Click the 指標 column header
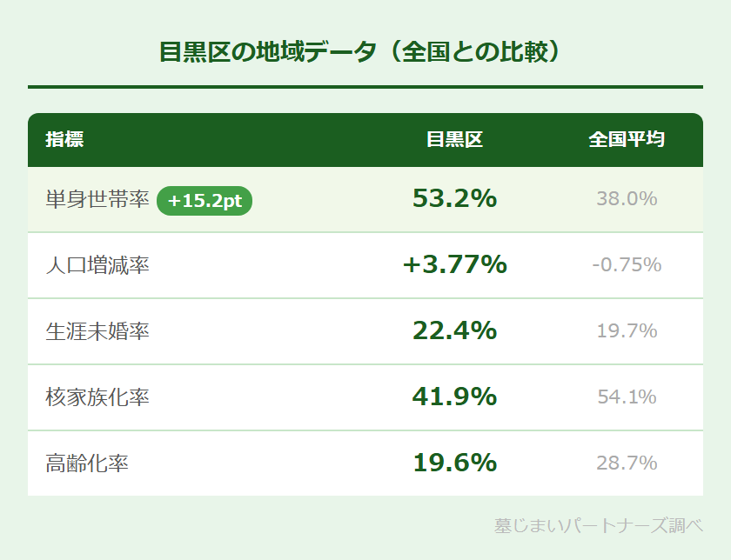Screen dimensions: 731x560 pyautogui.click(x=65, y=139)
